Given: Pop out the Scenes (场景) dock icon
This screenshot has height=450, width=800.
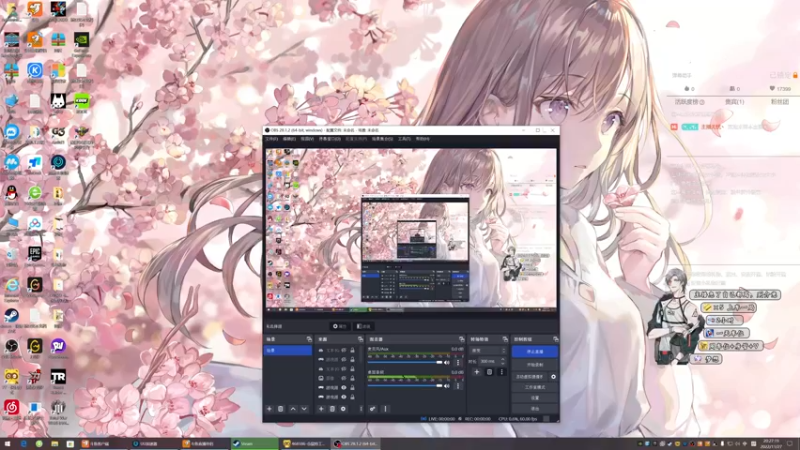Looking at the screenshot, I should (x=309, y=339).
